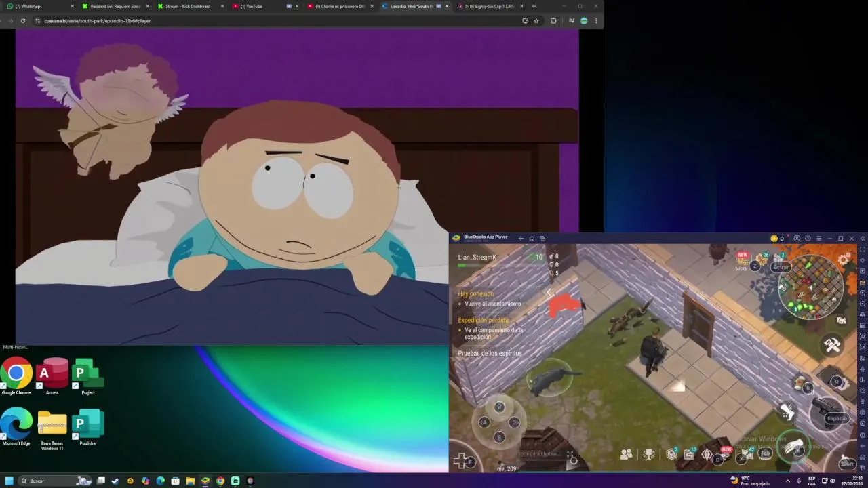Open Google Chrome desktop shortcut
This screenshot has width=868, height=488.
pos(16,376)
